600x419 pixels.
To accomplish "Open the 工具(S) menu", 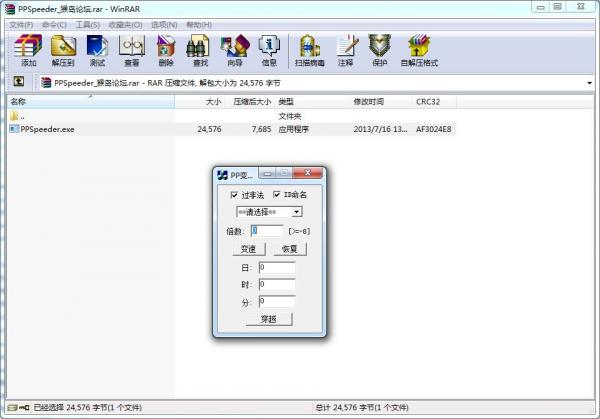I will pyautogui.click(x=88, y=25).
